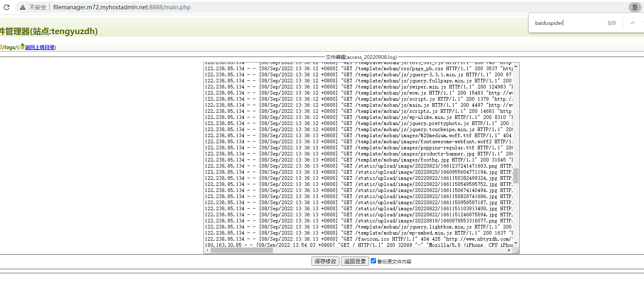Reload the page with browser refresh icon
This screenshot has height=291, width=644.
6,7
